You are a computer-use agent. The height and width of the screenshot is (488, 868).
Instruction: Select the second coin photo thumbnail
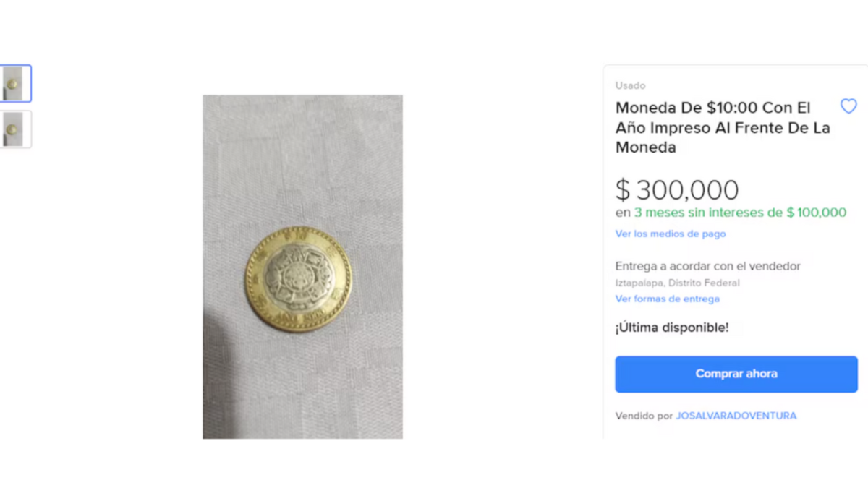pyautogui.click(x=16, y=131)
